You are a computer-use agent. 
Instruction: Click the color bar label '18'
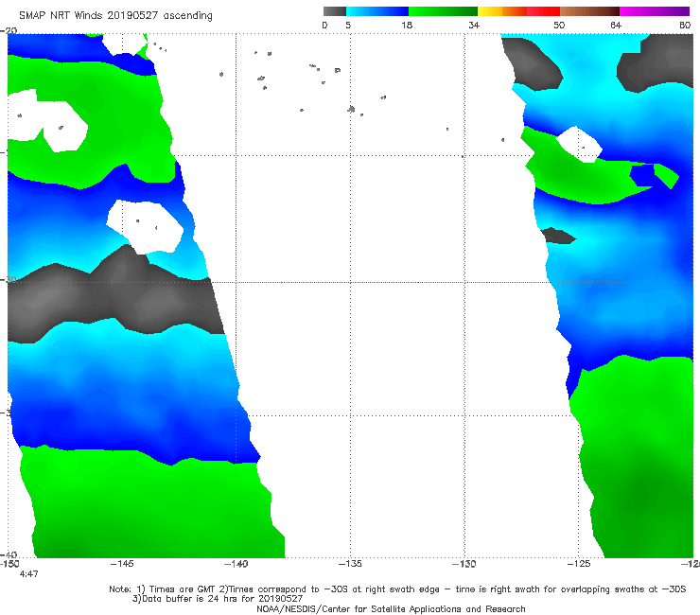[407, 25]
